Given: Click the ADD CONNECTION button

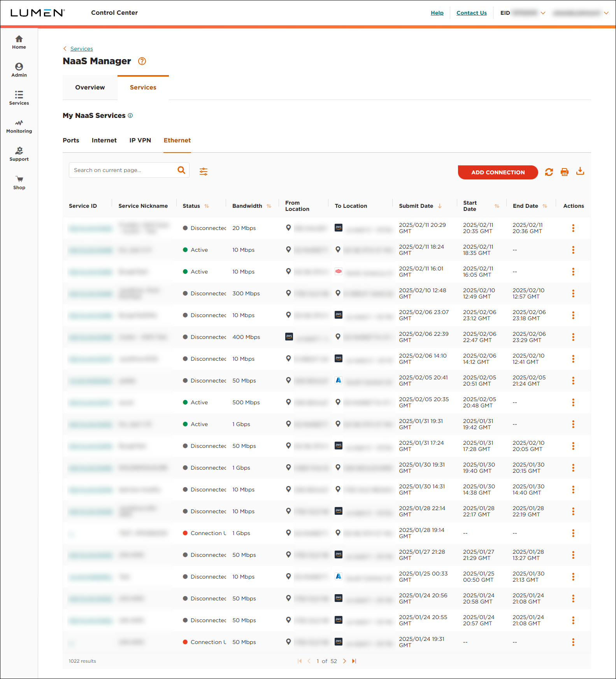Looking at the screenshot, I should [498, 172].
